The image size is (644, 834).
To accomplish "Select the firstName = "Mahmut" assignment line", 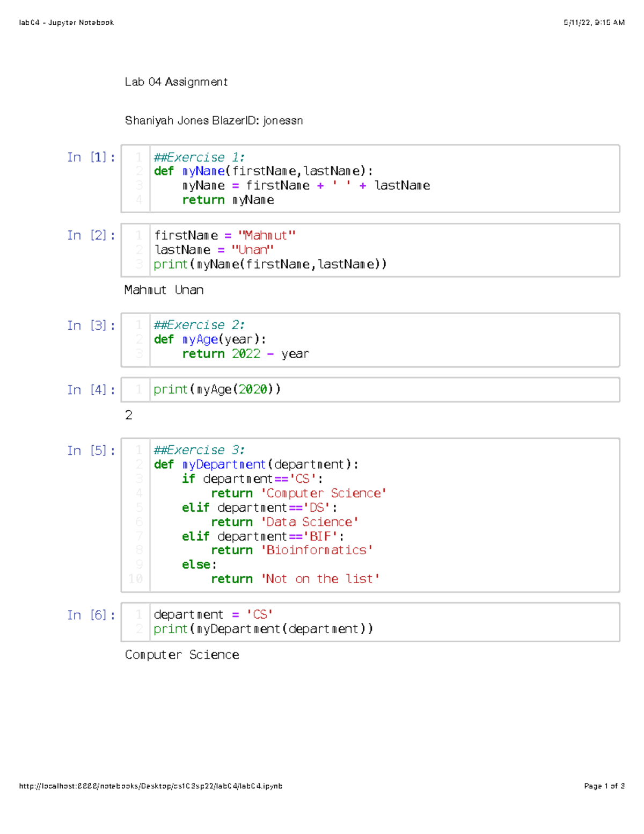I will pyautogui.click(x=225, y=235).
